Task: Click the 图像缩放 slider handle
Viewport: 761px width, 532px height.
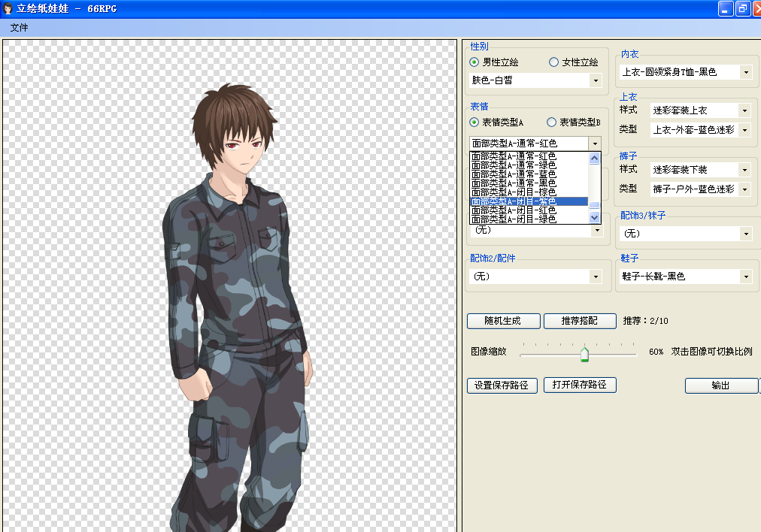Action: (x=584, y=353)
